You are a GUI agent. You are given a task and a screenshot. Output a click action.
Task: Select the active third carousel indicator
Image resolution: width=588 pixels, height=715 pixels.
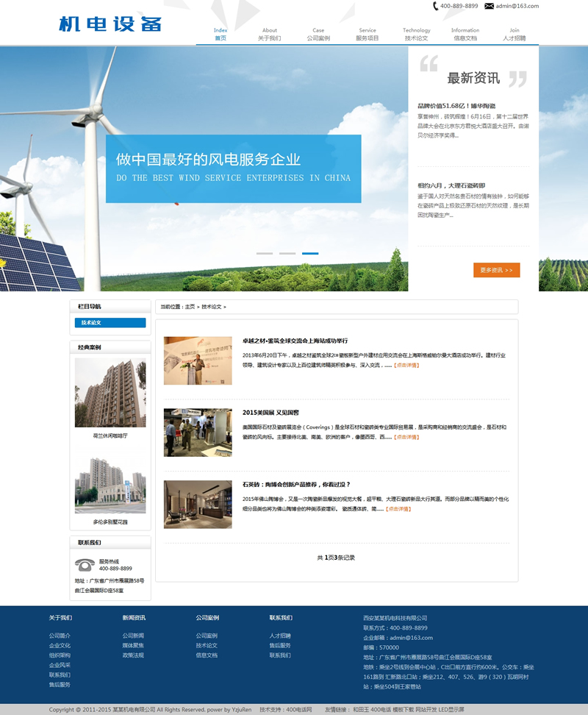click(310, 253)
